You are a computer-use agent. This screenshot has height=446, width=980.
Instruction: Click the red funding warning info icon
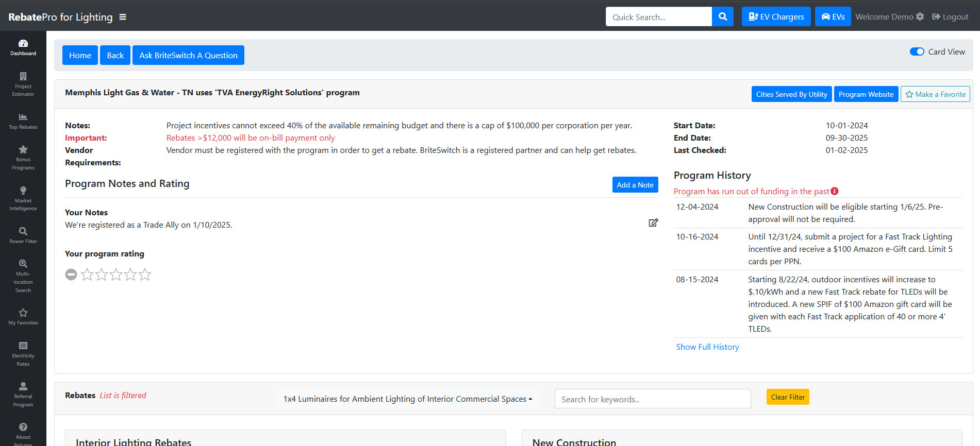(x=835, y=191)
